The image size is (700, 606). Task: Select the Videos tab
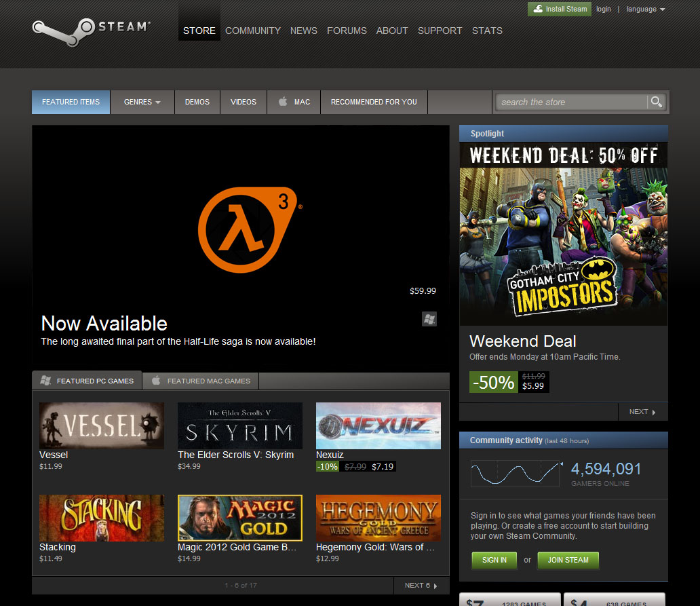244,102
